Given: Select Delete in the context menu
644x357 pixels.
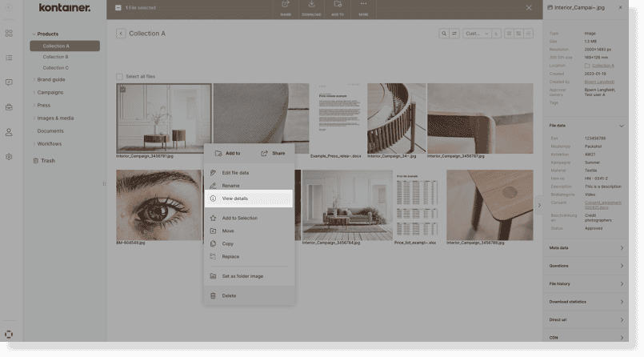Looking at the screenshot, I should click(x=229, y=295).
